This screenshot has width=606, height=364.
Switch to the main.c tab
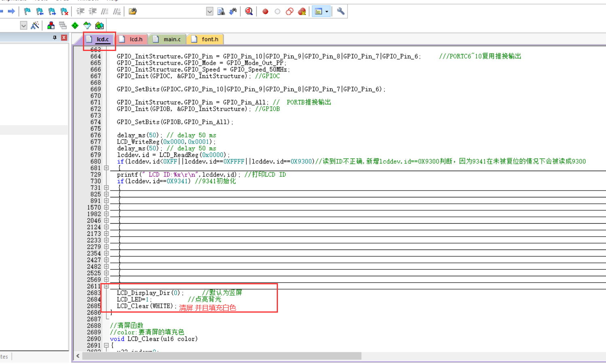pos(167,39)
